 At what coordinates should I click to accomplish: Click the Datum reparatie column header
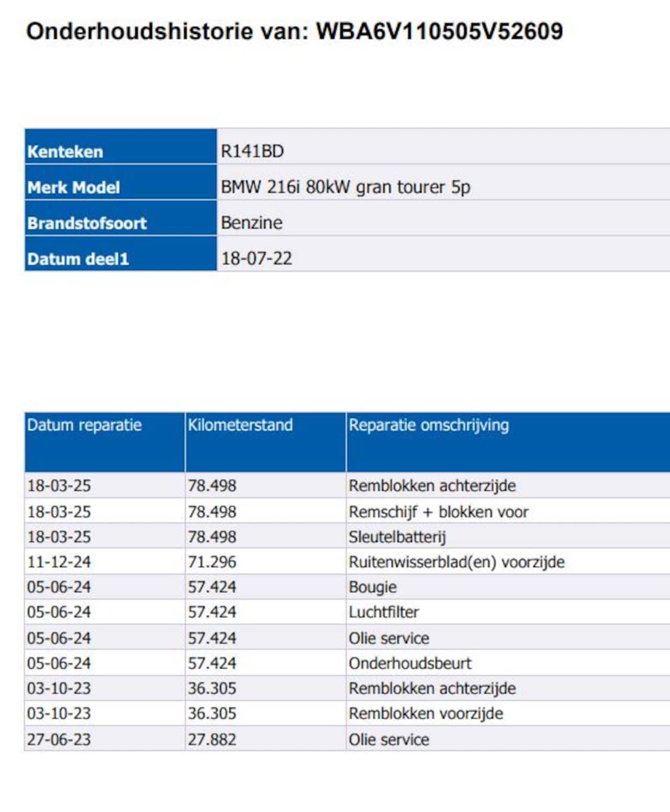tap(84, 425)
